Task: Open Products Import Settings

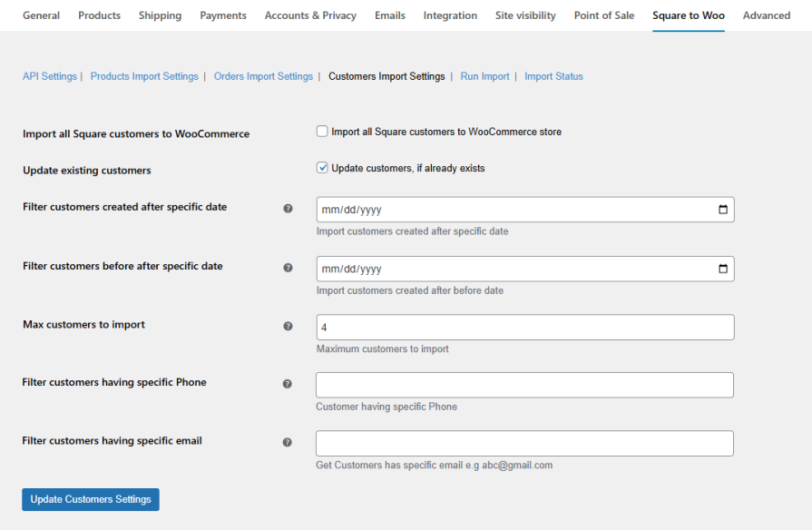Action: [144, 76]
